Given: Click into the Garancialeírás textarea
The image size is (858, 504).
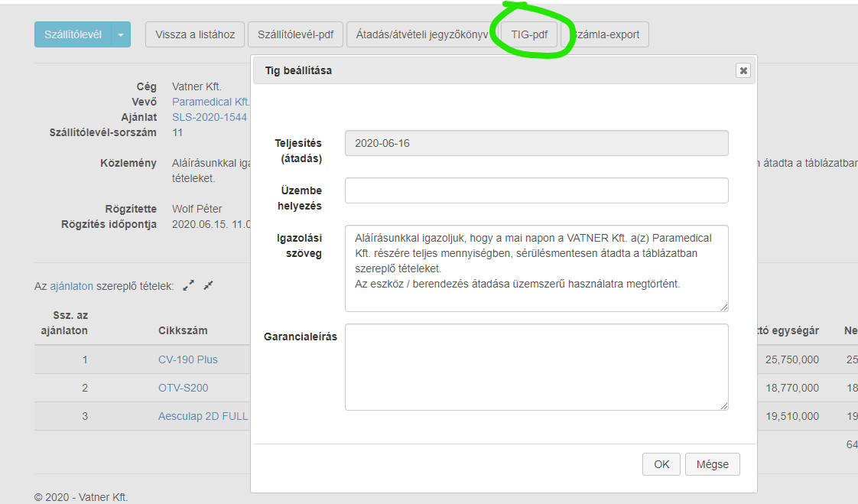Looking at the screenshot, I should point(536,367).
